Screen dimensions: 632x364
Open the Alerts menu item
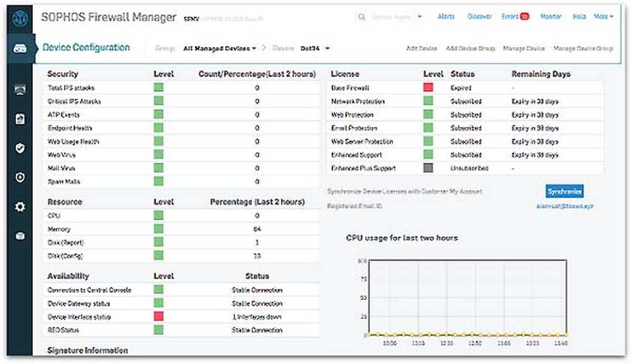point(446,16)
